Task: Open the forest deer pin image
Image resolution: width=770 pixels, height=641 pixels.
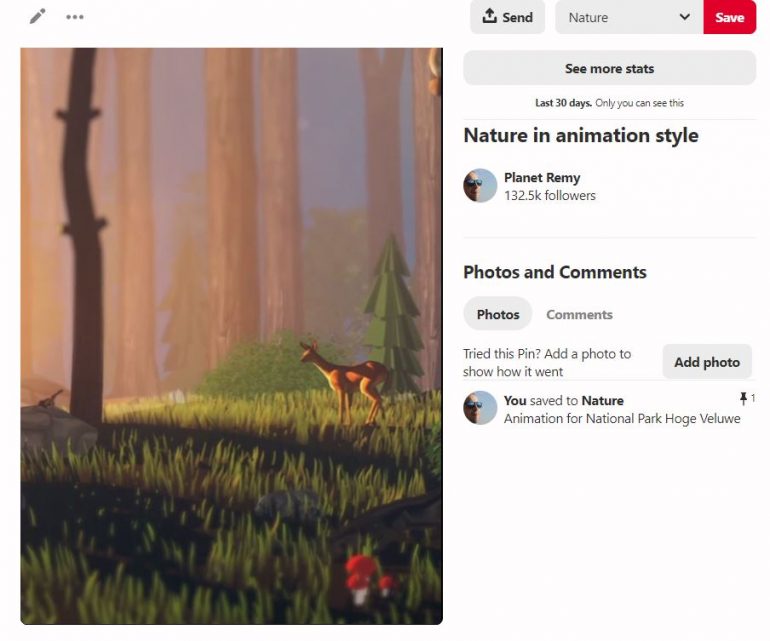Action: pos(231,336)
